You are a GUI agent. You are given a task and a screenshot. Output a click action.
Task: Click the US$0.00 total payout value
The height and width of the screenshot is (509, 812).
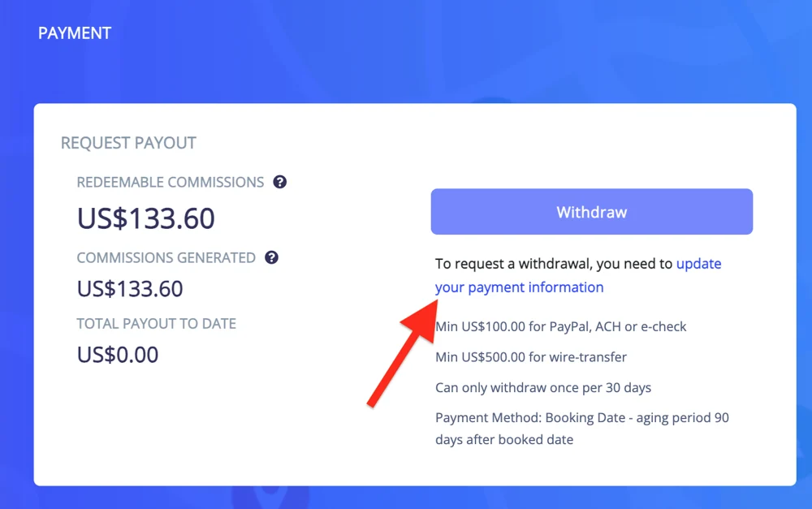click(x=118, y=355)
